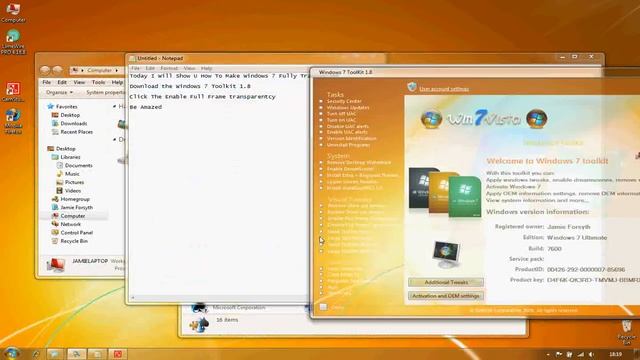Click Windows 7 Ultimate edition text
This screenshot has height=360, width=640.
point(577,238)
